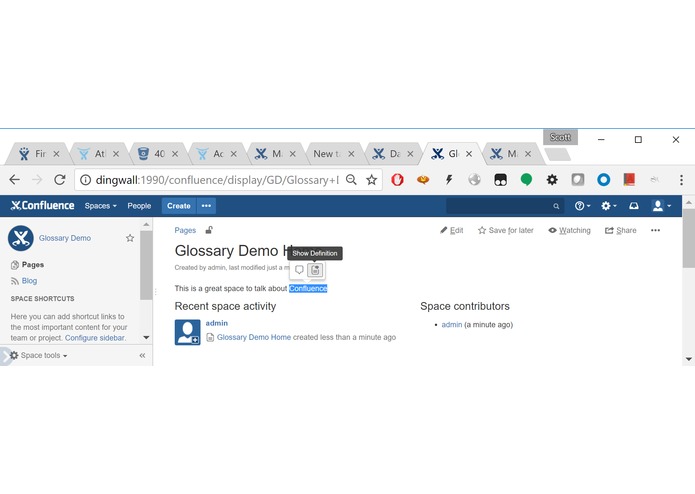Click the lightning bolt extension icon
The width and height of the screenshot is (695, 494).
pyautogui.click(x=449, y=179)
